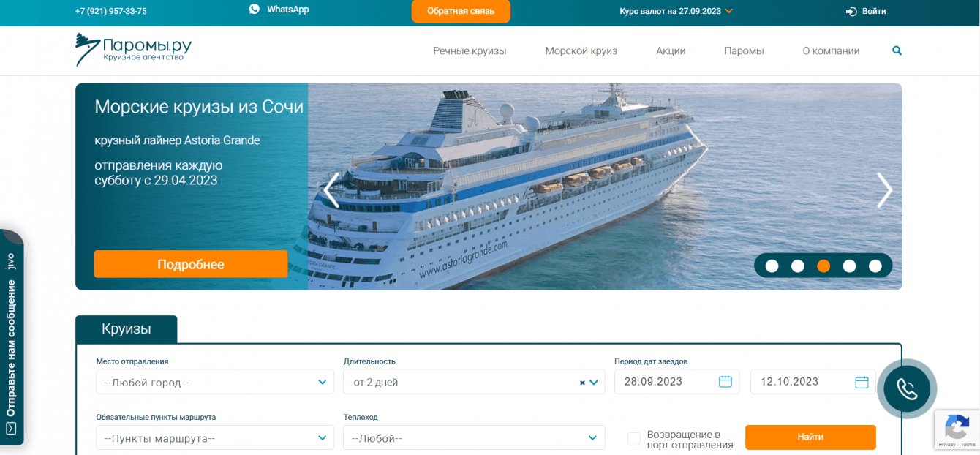Click the round phone callback icon
This screenshot has width=980, height=455.
tap(907, 389)
